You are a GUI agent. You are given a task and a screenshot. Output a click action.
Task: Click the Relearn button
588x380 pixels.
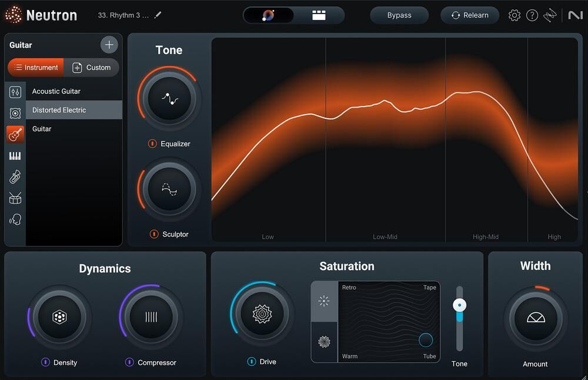[470, 15]
